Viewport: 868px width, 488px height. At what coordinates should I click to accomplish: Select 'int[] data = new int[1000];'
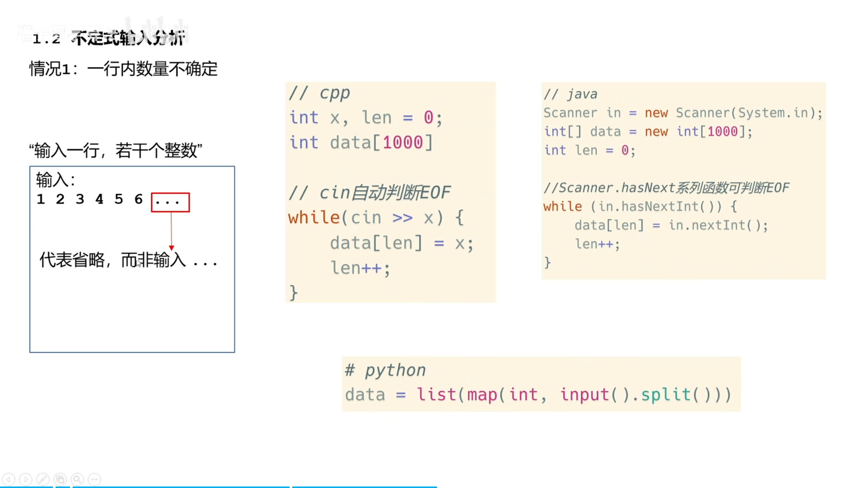click(648, 131)
